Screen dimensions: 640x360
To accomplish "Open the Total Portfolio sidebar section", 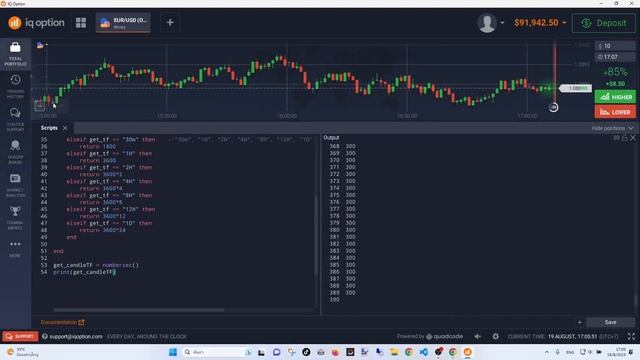I will [x=15, y=54].
